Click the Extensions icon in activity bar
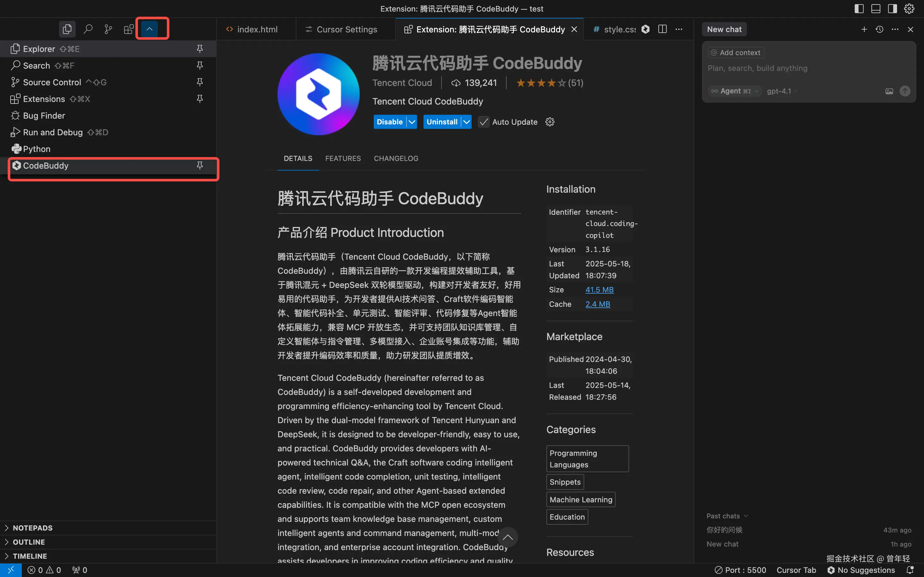 pos(129,29)
